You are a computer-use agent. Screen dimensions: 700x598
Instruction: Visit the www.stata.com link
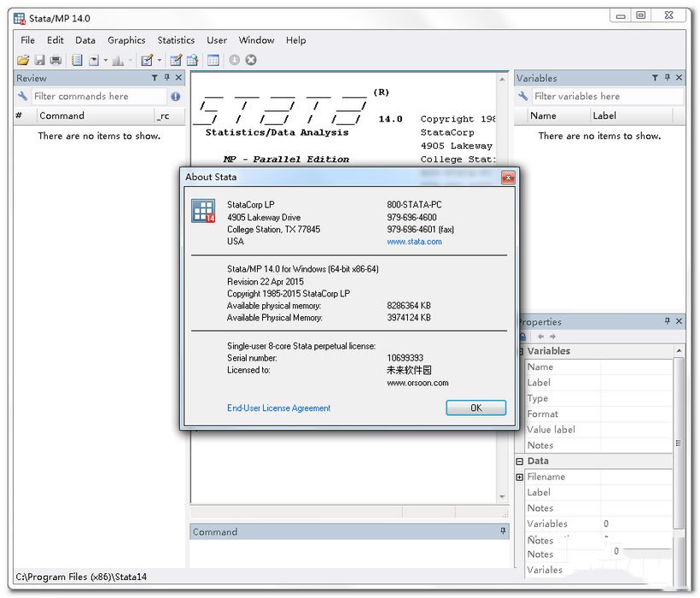414,242
